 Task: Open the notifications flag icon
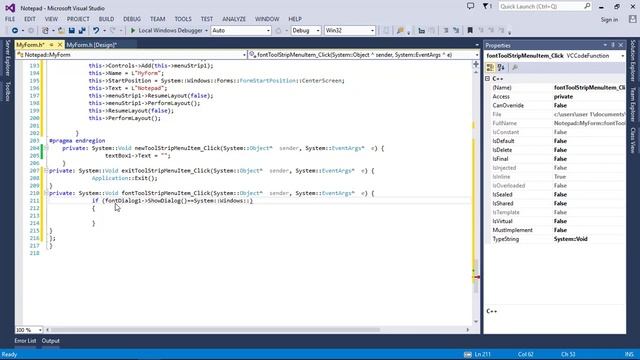click(x=487, y=6)
